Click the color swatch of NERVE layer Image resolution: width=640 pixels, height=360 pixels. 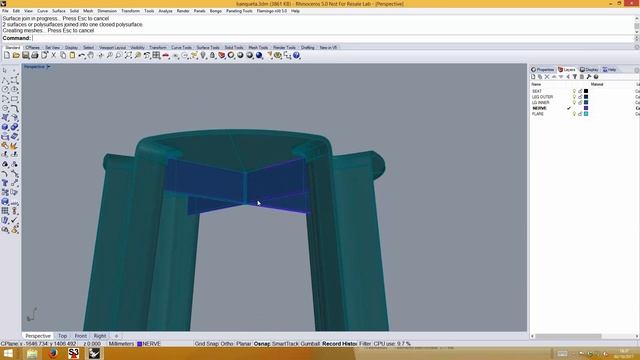586,108
